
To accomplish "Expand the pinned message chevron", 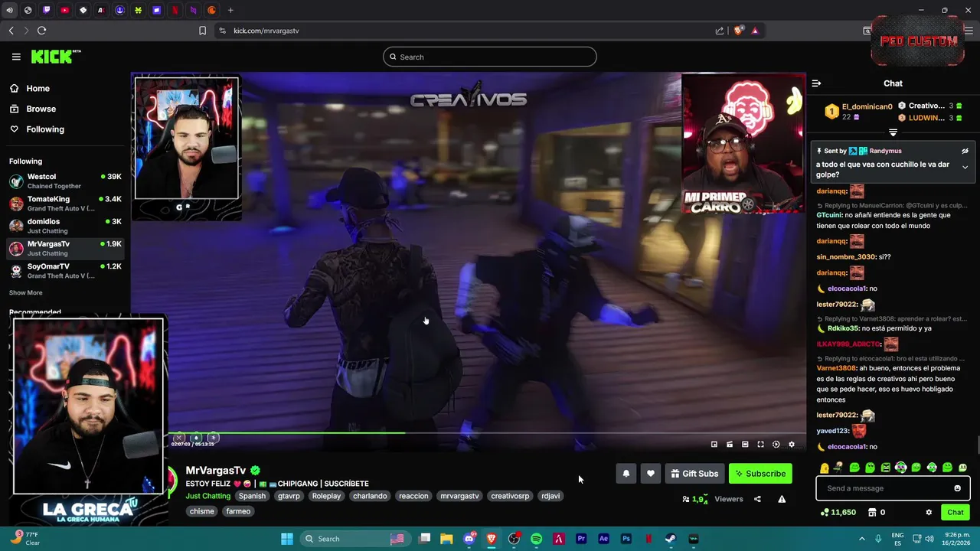I will pyautogui.click(x=965, y=167).
